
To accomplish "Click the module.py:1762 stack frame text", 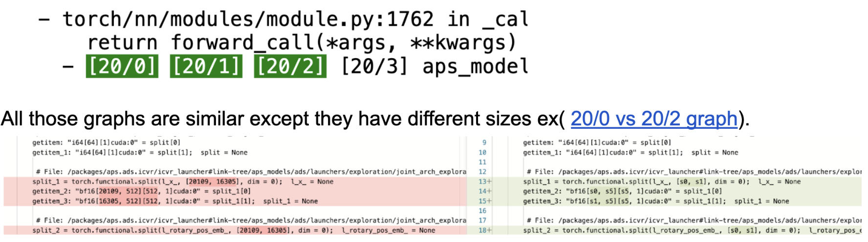I will coord(247,20).
